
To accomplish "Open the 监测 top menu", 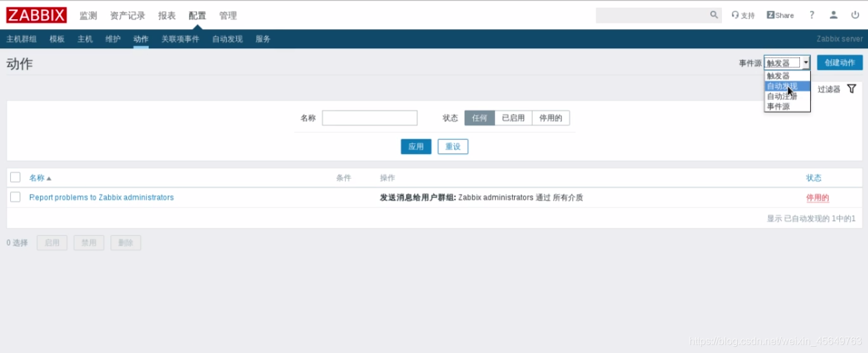I will point(88,15).
